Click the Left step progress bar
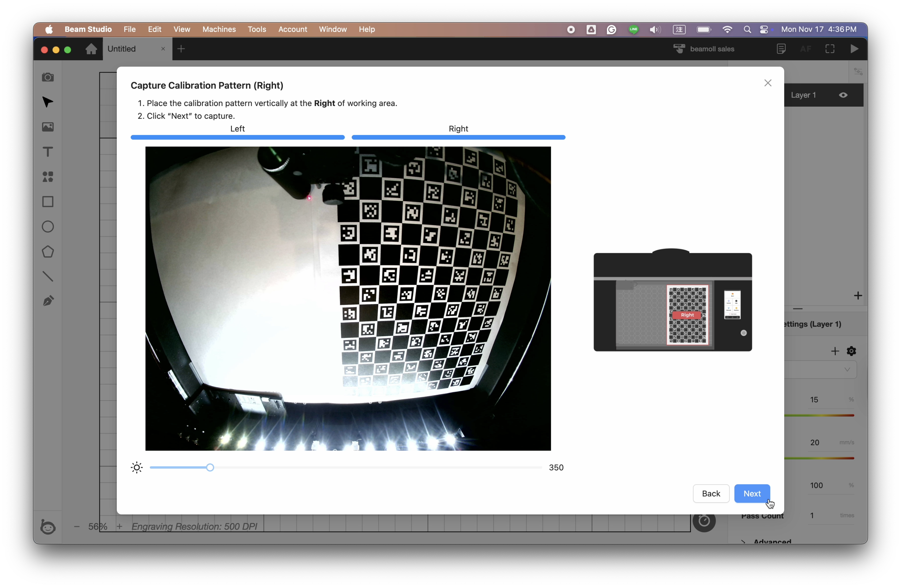The height and width of the screenshot is (588, 901). [x=238, y=137]
